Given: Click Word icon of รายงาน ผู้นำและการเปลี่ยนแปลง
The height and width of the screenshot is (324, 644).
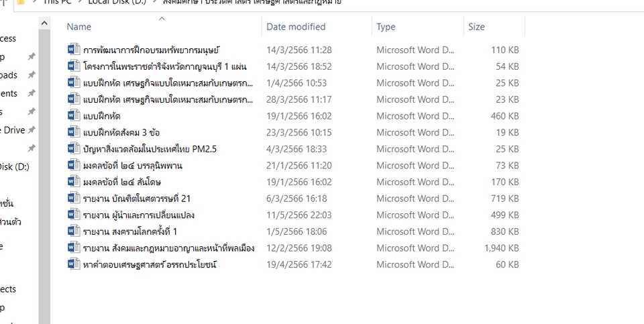Looking at the screenshot, I should (x=74, y=215).
